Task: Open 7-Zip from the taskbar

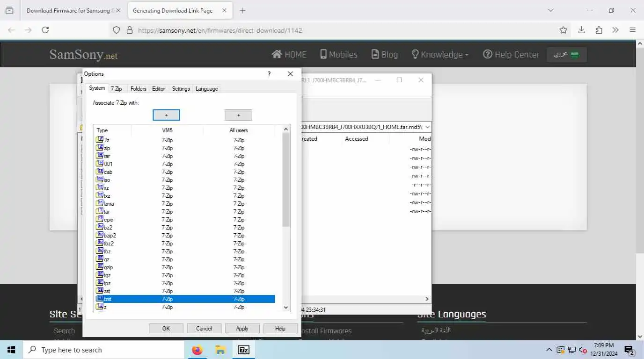Action: pos(244,350)
